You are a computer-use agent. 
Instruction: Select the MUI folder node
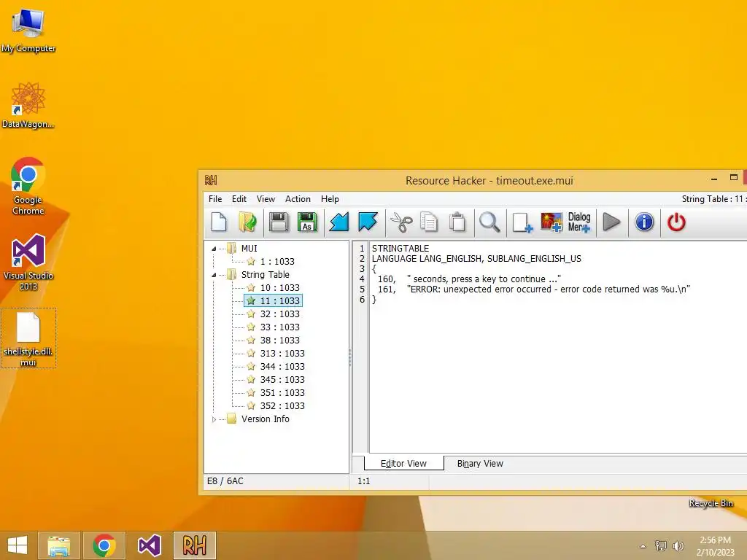(249, 249)
